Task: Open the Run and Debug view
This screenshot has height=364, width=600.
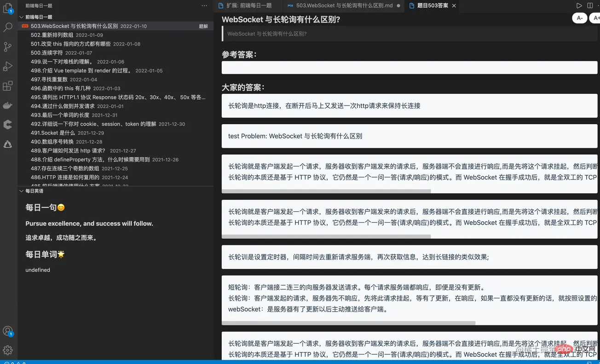Action: 8,66
